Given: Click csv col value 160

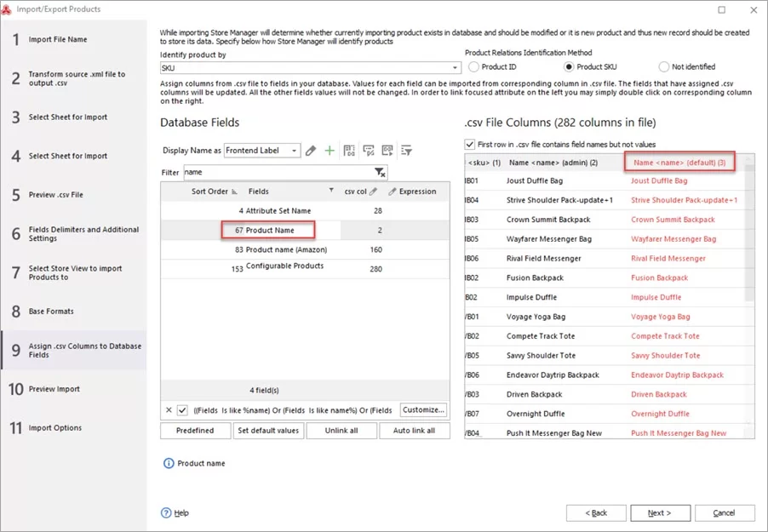Looking at the screenshot, I should [x=376, y=250].
